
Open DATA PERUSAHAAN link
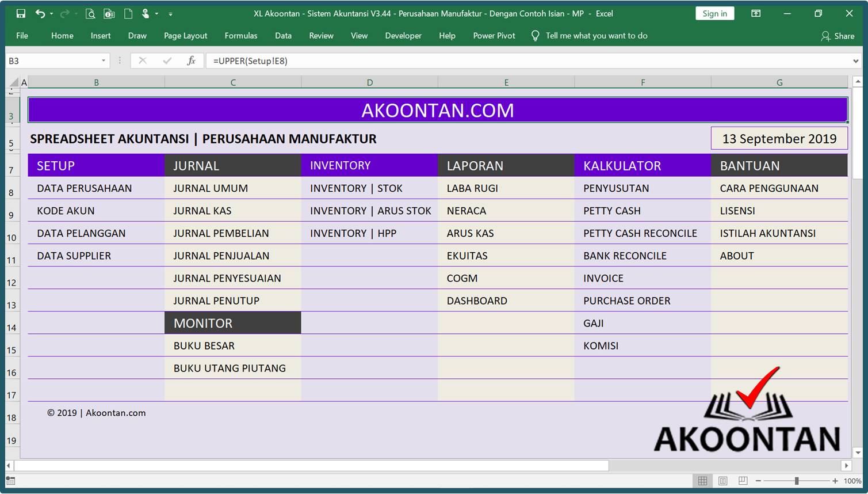[85, 188]
